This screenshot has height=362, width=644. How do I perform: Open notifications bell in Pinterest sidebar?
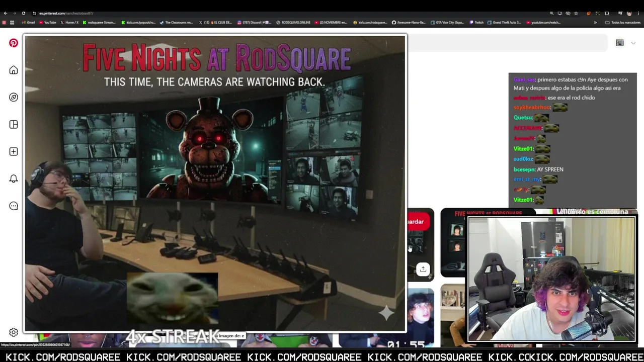coord(14,178)
